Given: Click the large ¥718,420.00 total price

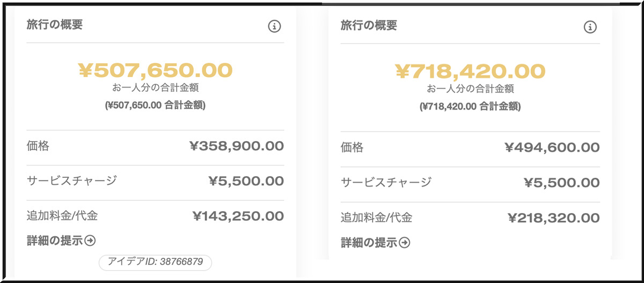Looking at the screenshot, I should (x=470, y=71).
